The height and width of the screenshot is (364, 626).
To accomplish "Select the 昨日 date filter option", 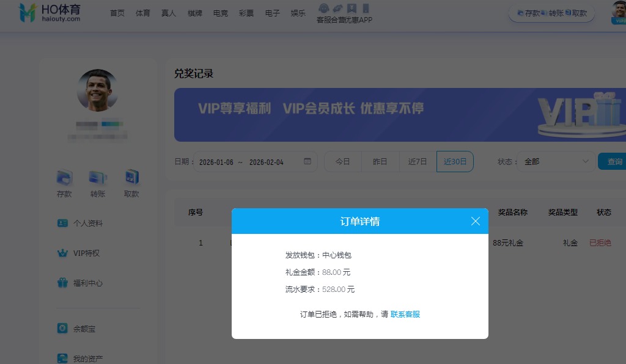I will coord(380,161).
